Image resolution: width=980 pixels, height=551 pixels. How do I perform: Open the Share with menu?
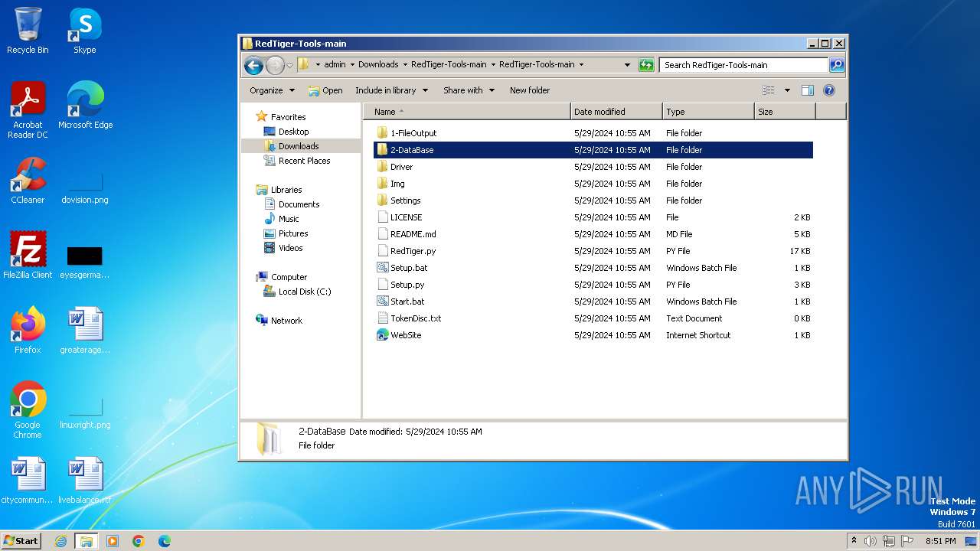[x=469, y=90]
